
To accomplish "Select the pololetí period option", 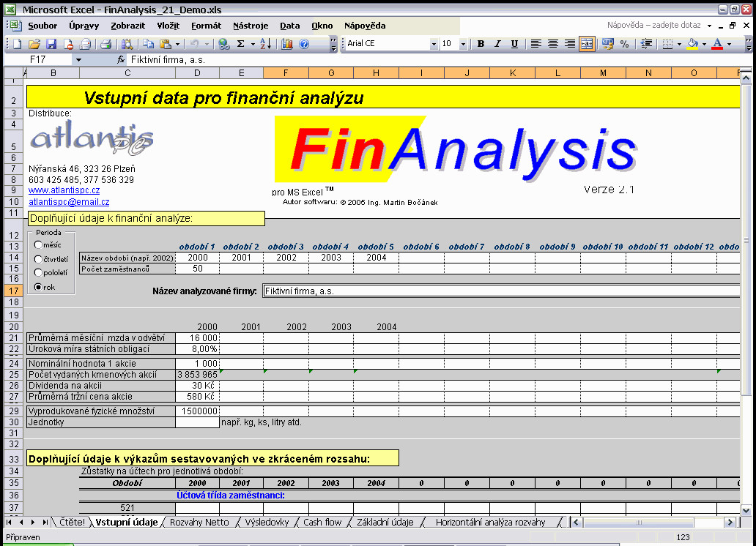I will click(x=38, y=273).
